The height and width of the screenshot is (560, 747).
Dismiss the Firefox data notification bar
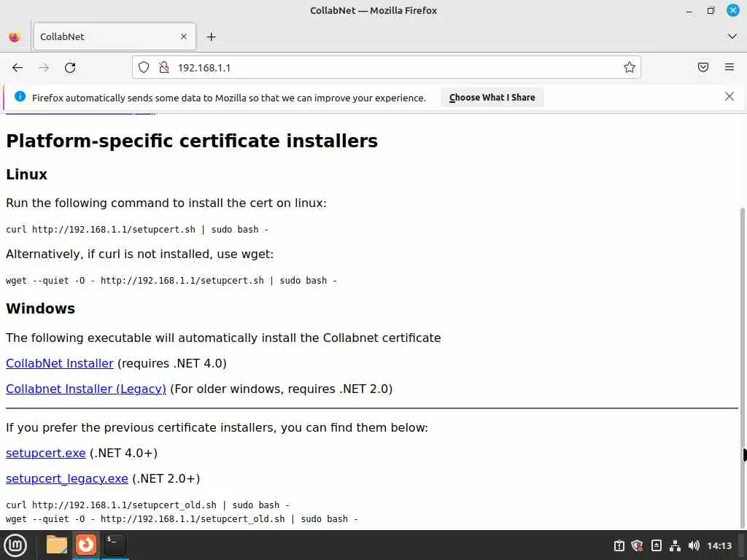click(x=729, y=97)
